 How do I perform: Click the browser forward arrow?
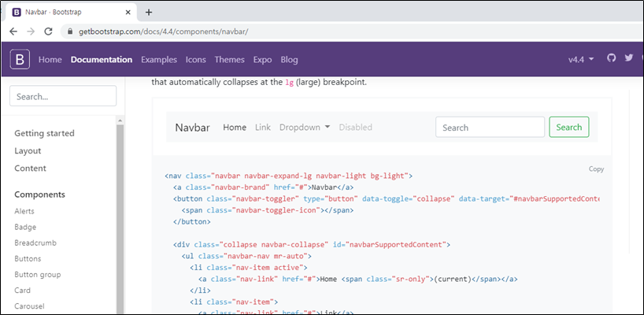pos(31,31)
